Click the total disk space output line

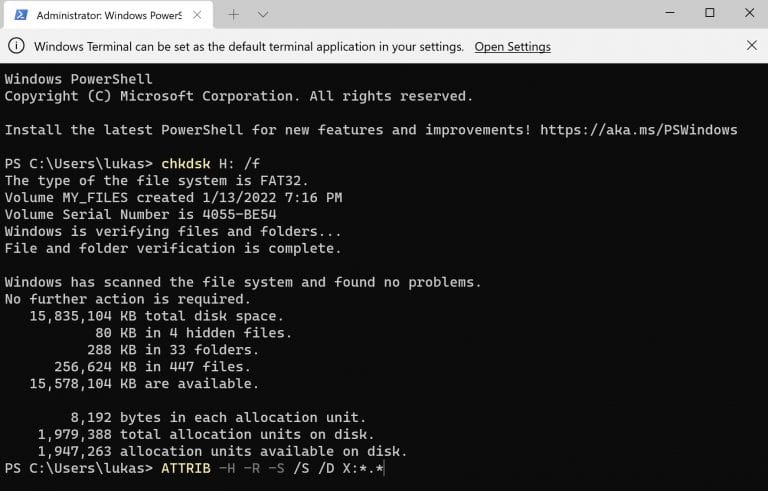point(156,316)
